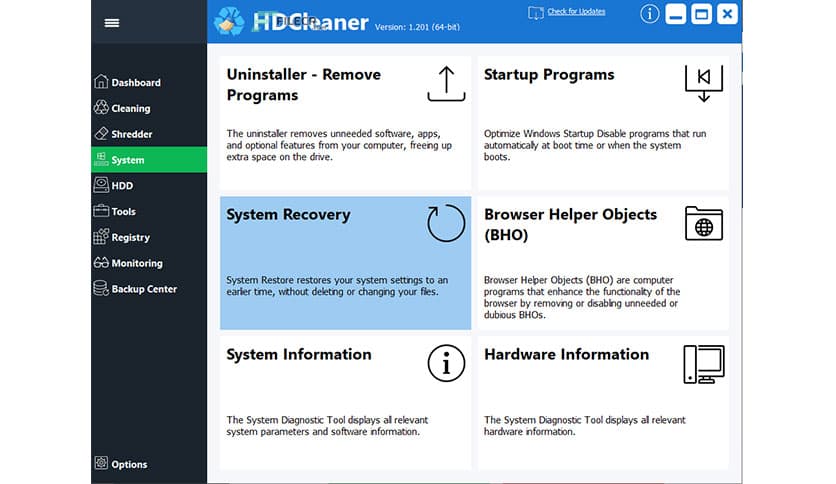Select the System Recovery tile title
The image size is (836, 484).
[x=288, y=214]
